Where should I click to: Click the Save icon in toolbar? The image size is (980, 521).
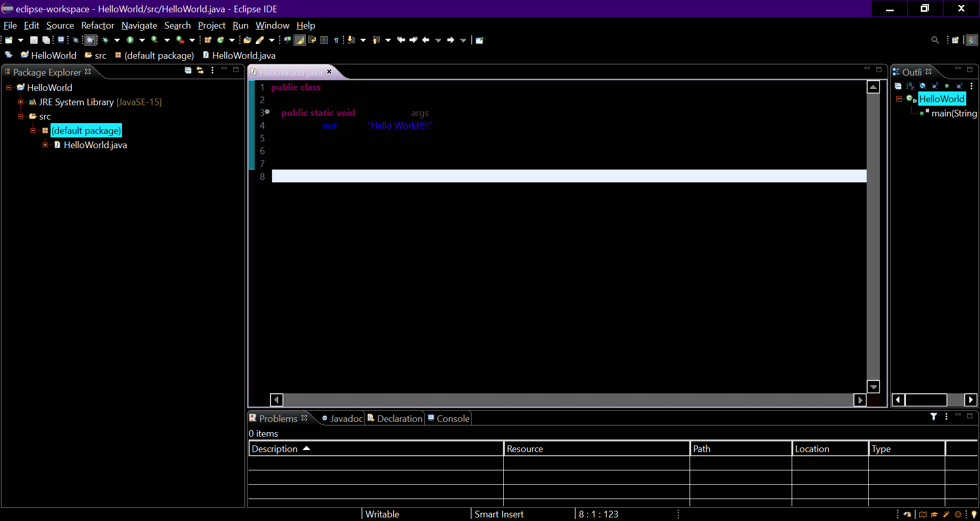click(x=34, y=40)
